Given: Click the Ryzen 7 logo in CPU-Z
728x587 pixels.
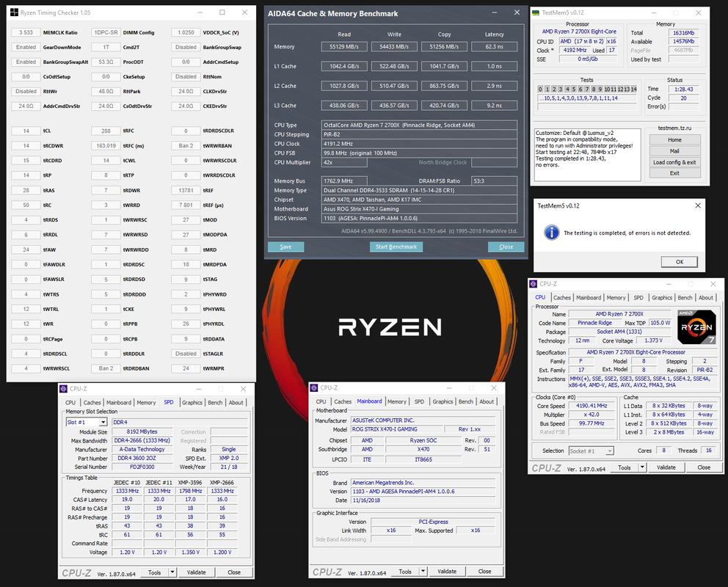Looking at the screenshot, I should pos(696,327).
